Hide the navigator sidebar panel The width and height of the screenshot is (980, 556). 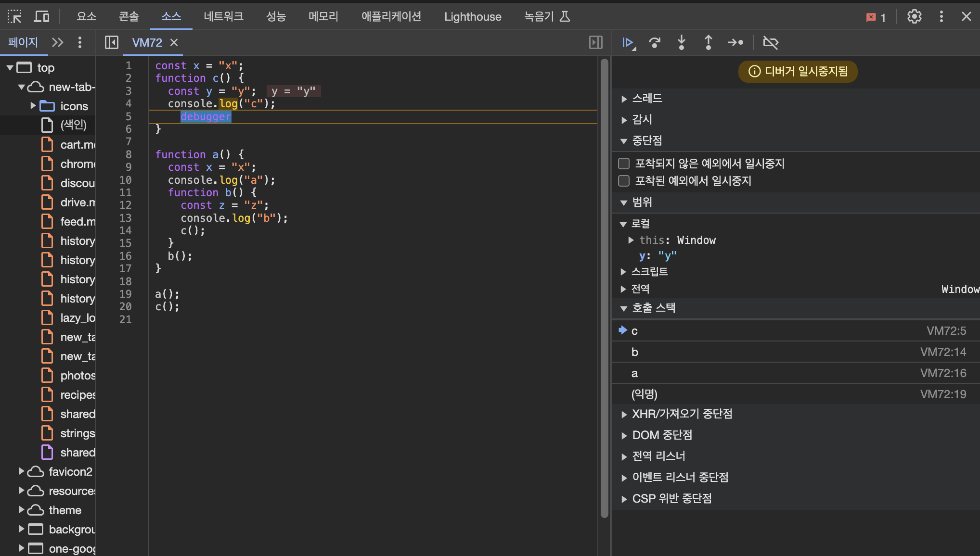[112, 43]
